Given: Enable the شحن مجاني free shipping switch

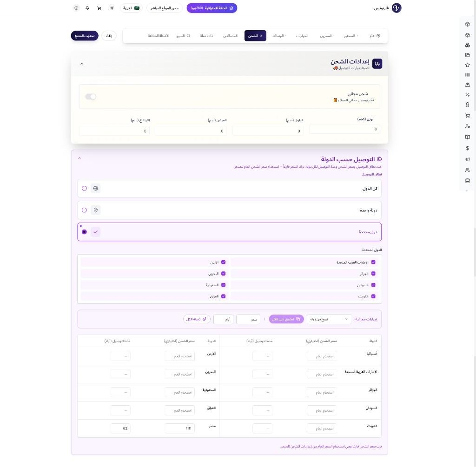Looking at the screenshot, I should coord(91,97).
